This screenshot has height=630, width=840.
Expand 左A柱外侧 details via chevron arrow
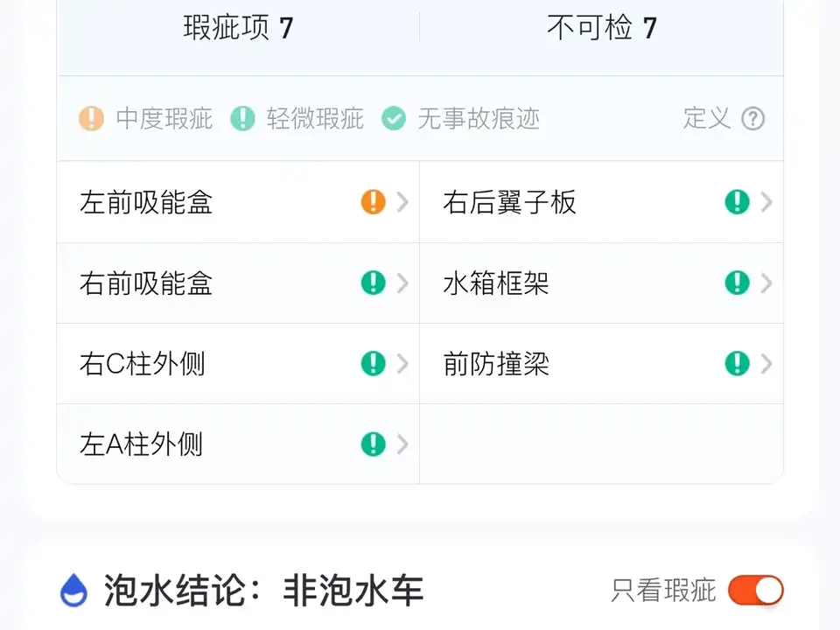402,444
